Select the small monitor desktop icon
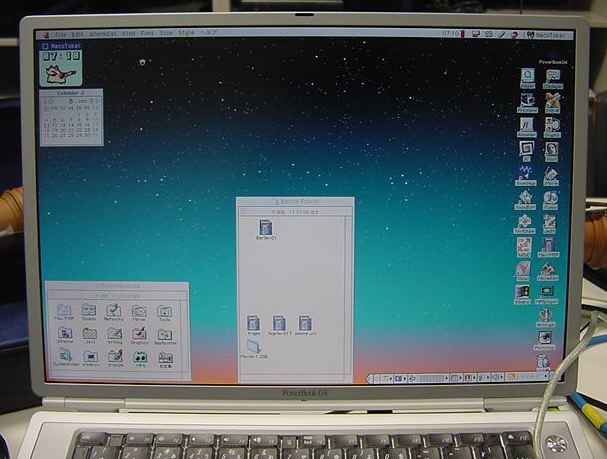607x459 pixels. (547, 296)
